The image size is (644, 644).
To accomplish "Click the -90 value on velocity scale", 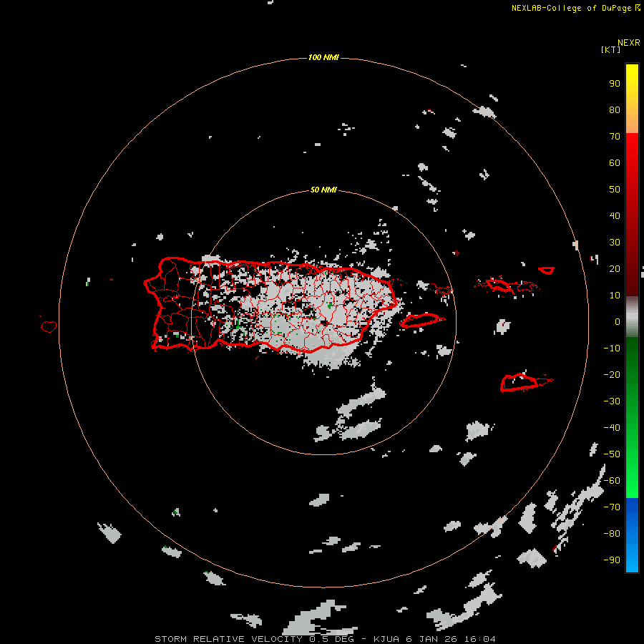I will pos(612,560).
